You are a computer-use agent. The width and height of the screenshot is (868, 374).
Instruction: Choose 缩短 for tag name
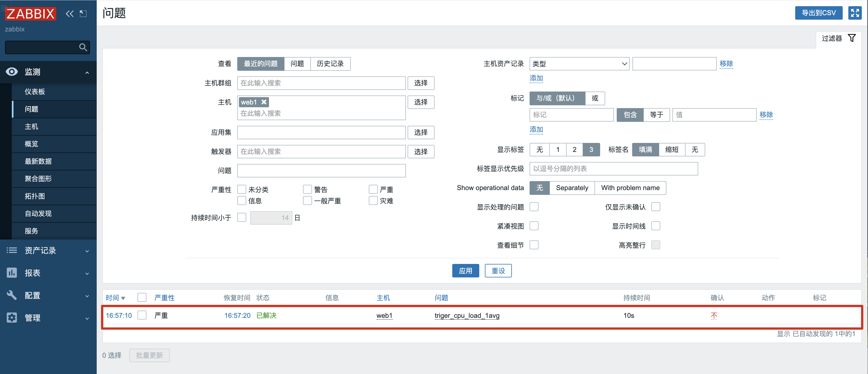point(672,149)
